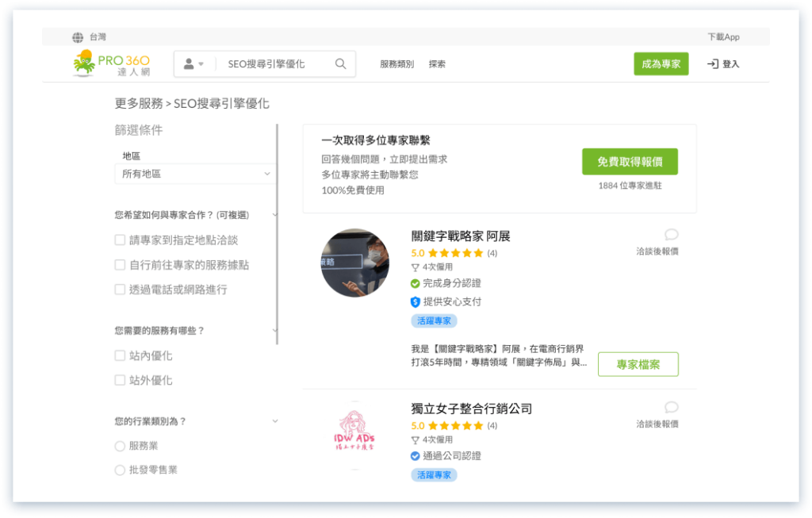The width and height of the screenshot is (812, 518).
Task: Open 阿展's 專家檔案 profile
Action: coord(638,364)
